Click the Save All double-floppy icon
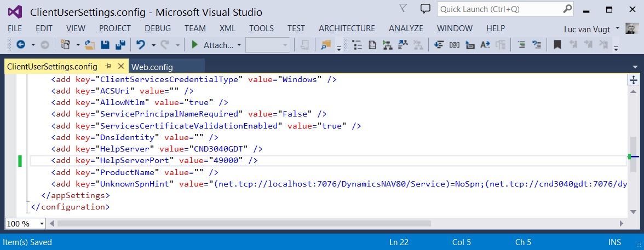Viewport: 644px width, 250px height. click(120, 45)
